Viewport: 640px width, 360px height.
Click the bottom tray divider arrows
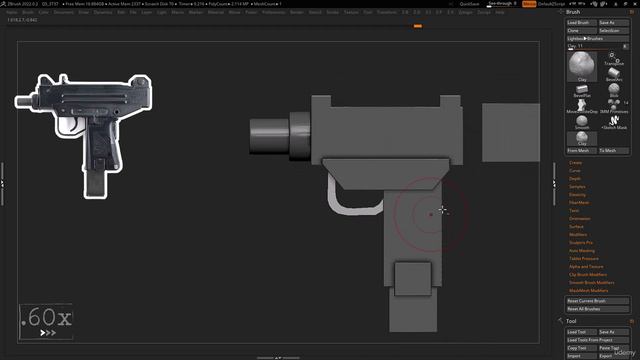point(278,358)
